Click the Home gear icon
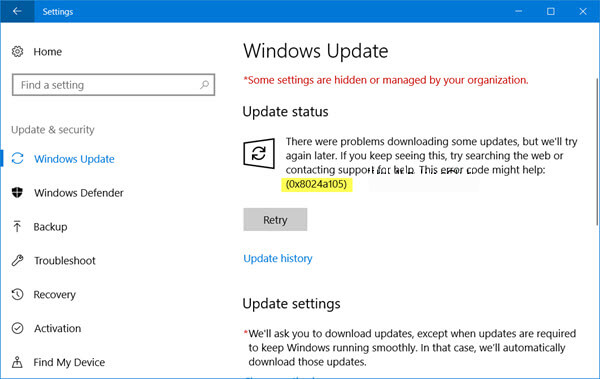Image resolution: width=600 pixels, height=379 pixels. [x=17, y=51]
